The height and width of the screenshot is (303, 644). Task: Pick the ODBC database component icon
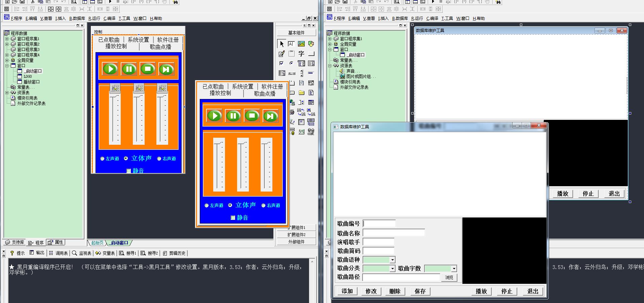311,132
